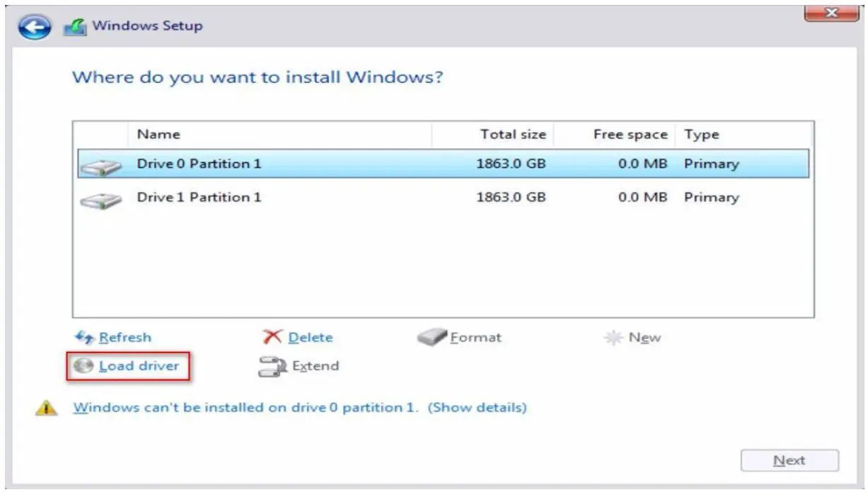Sort drives by the Name column header

(158, 134)
